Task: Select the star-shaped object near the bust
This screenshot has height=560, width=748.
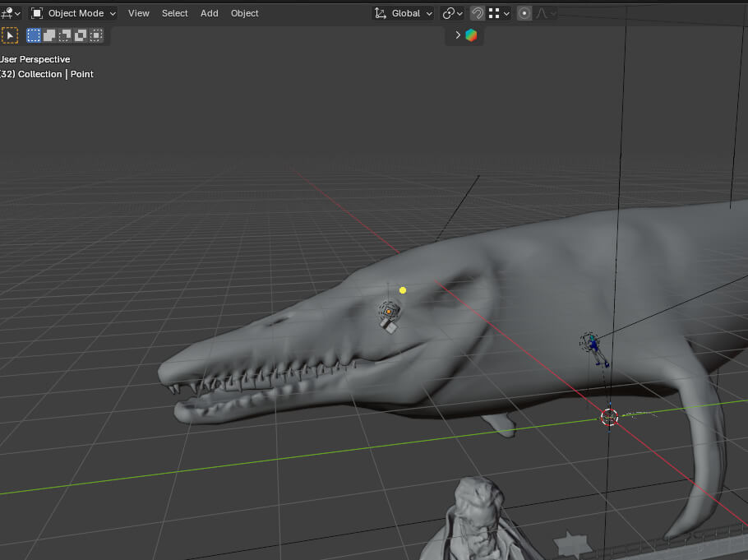Action: click(x=573, y=544)
